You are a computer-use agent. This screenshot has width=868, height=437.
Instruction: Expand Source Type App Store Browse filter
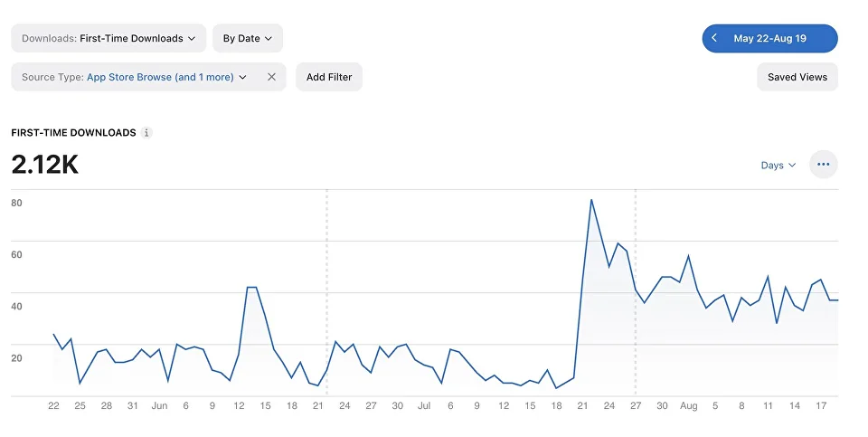(x=134, y=77)
